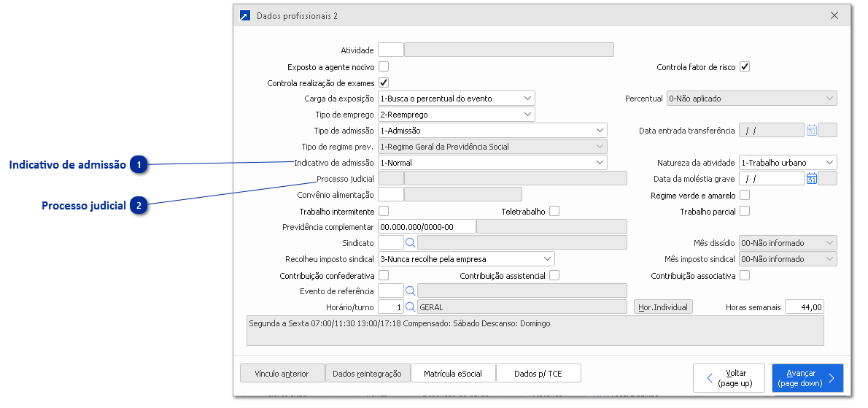Image resolution: width=868 pixels, height=408 pixels.
Task: Click the Horário/turno search magnifier icon
Action: [410, 307]
